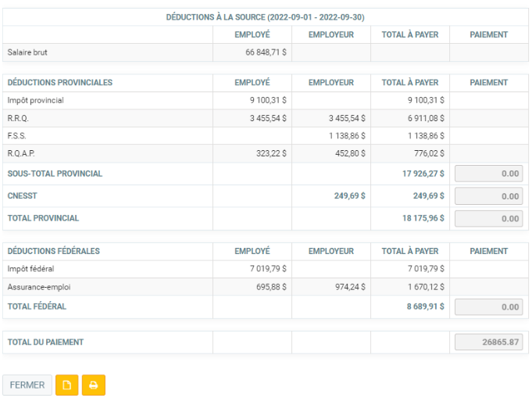The image size is (532, 405).
Task: Click the Sous-total provincial payment field
Action: click(x=489, y=174)
